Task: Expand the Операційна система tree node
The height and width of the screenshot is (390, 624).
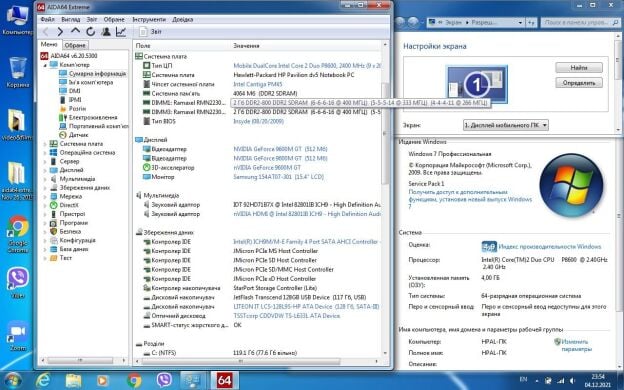Action: [x=45, y=152]
